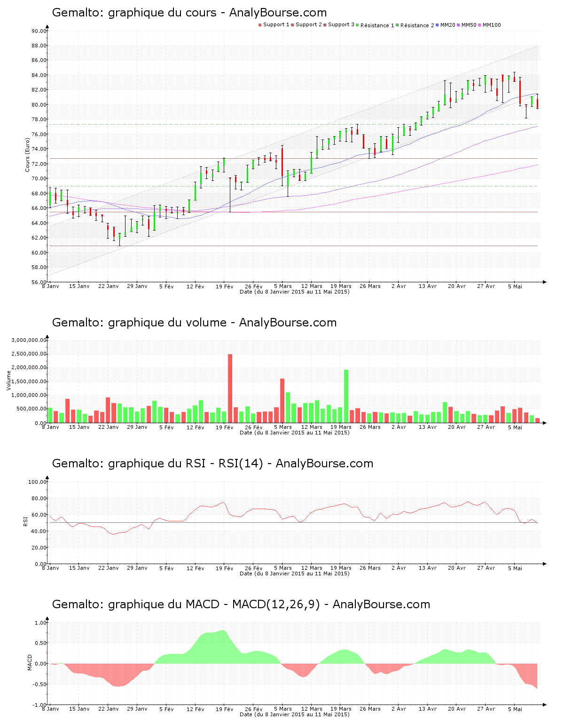Click the pink MM100 legend swatch
564x728 pixels.
(480, 25)
